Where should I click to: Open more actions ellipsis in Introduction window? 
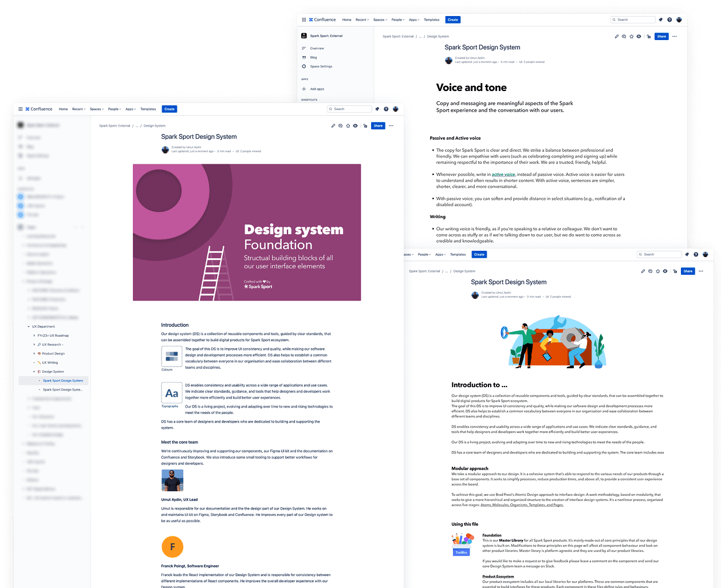[701, 271]
